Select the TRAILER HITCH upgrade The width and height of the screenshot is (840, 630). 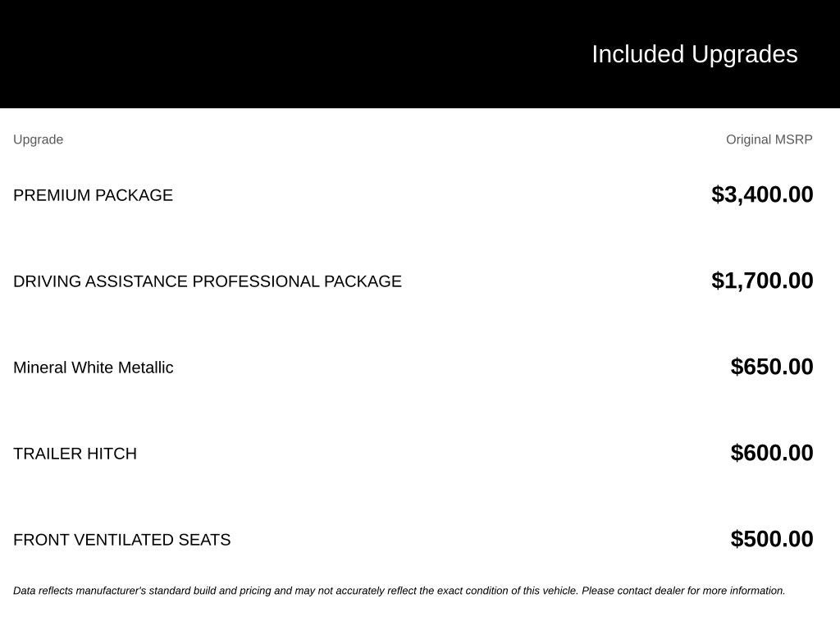point(75,454)
